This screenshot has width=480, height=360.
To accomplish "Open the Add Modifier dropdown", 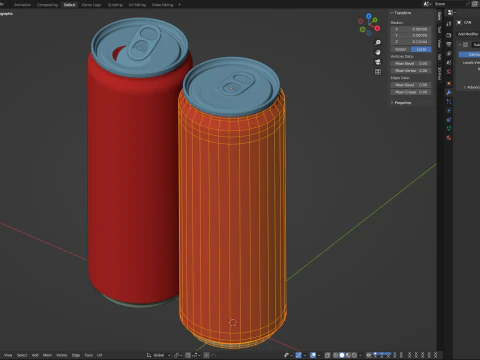I will coord(468,34).
